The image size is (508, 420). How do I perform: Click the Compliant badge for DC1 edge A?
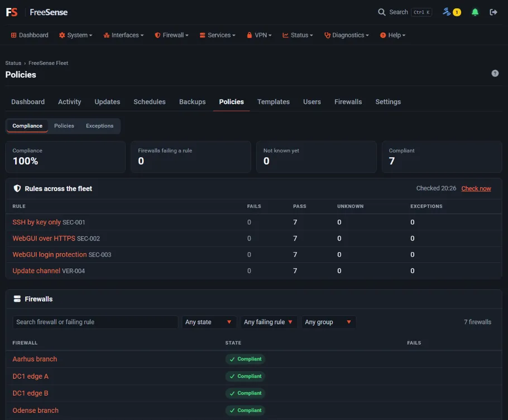point(245,376)
